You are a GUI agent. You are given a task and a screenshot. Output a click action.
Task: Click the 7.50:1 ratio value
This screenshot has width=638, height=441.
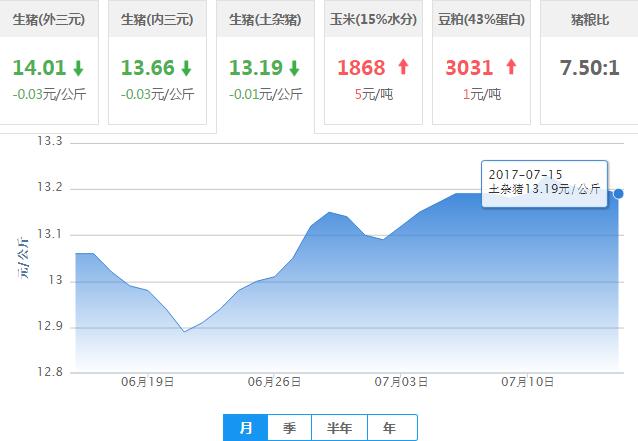point(588,68)
